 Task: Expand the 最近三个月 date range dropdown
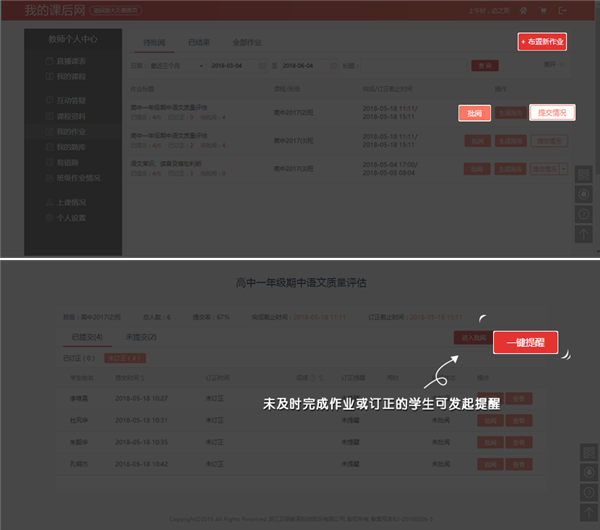point(174,66)
